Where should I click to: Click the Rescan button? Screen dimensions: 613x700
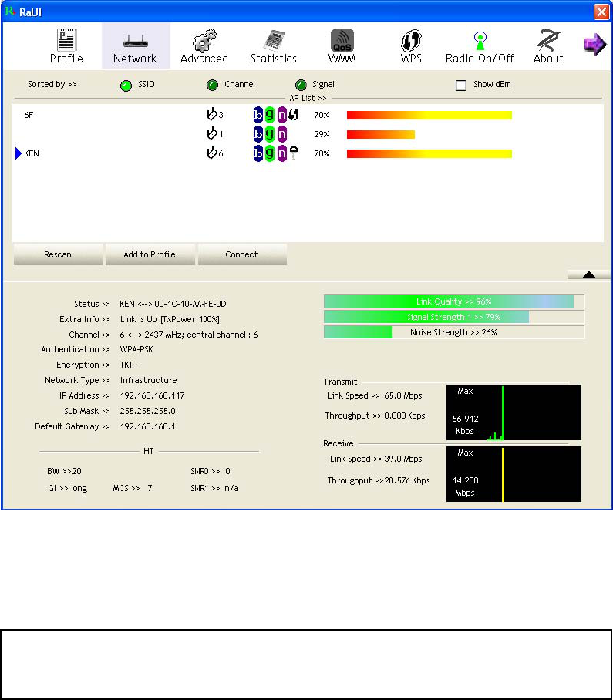coord(58,254)
